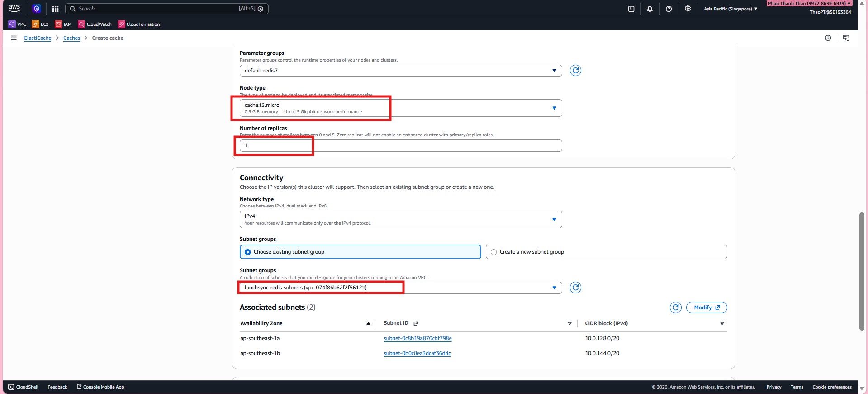Open the Privacy footer link
868x394 pixels.
(774, 387)
